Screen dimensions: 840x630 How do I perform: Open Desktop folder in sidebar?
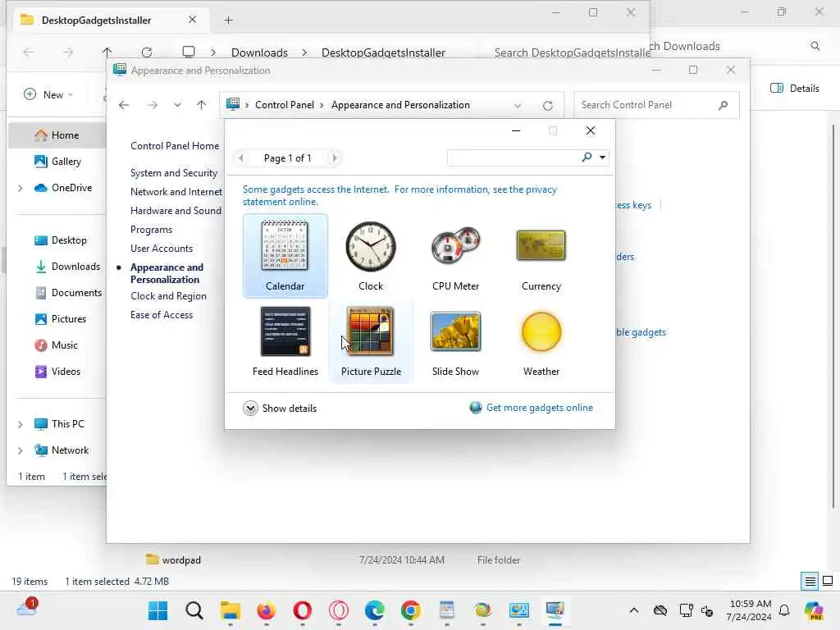(x=61, y=240)
